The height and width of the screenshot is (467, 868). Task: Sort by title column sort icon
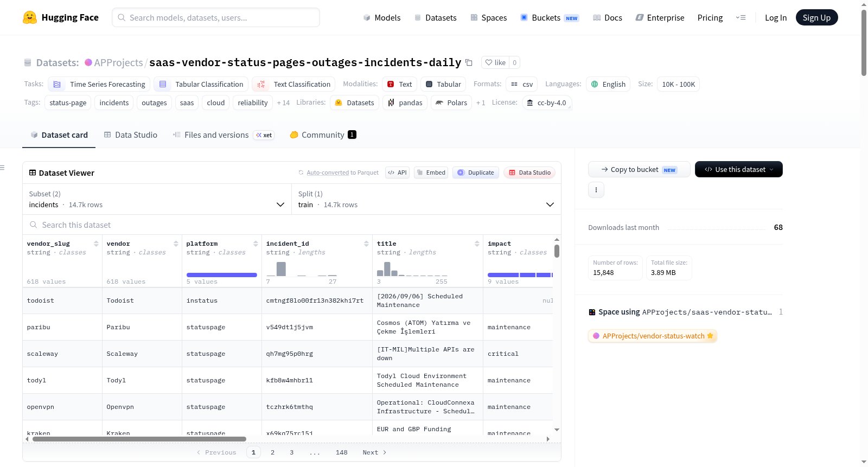[x=477, y=244]
